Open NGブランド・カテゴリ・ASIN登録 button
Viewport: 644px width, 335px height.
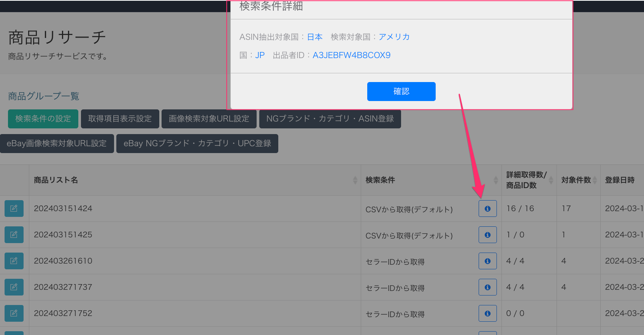pos(330,119)
